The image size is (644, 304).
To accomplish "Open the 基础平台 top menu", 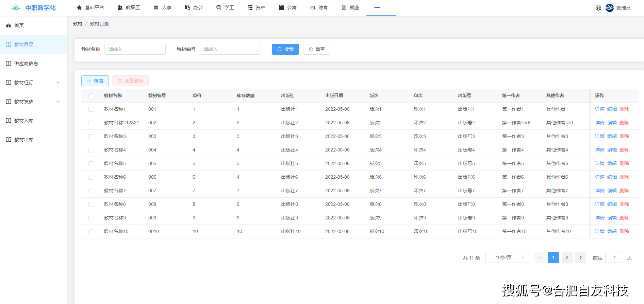I will (90, 7).
